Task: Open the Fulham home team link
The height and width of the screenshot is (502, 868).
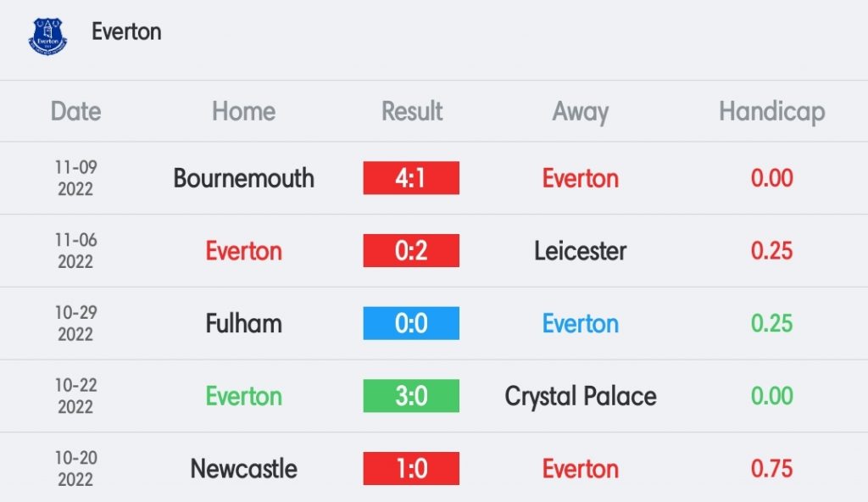Action: pyautogui.click(x=243, y=324)
